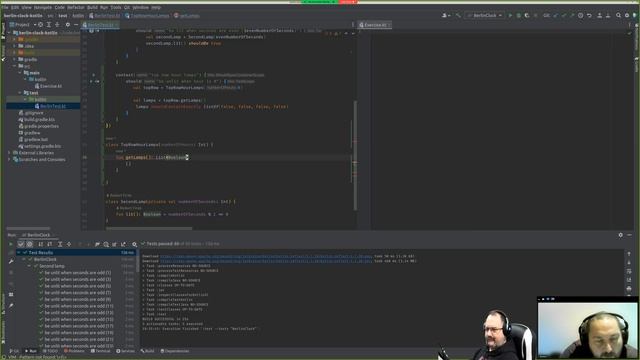Open the Refactor menu
This screenshot has width=640, height=360.
[76, 7]
